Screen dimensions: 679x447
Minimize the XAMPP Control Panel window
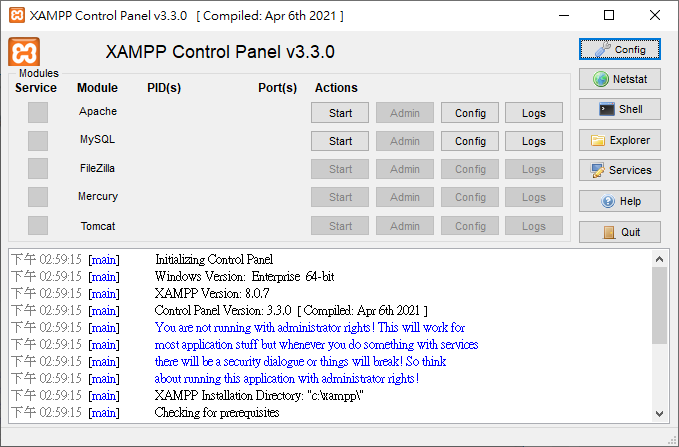564,15
